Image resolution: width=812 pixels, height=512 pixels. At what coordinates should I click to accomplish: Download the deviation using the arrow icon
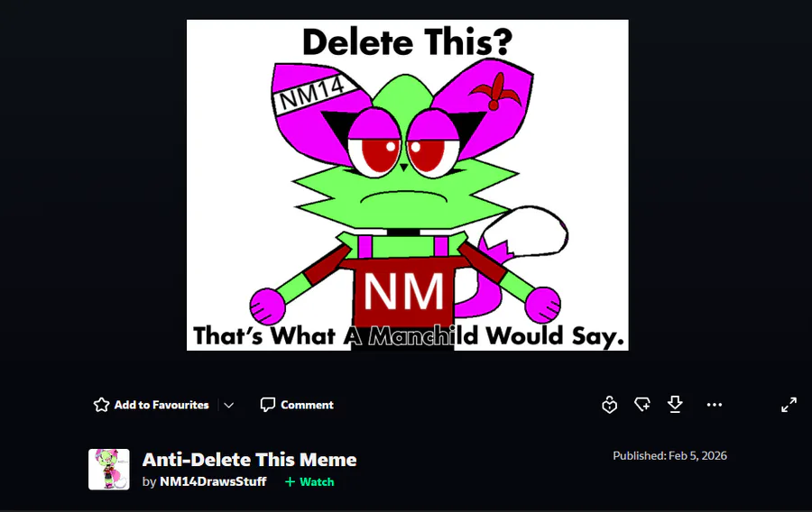(675, 405)
